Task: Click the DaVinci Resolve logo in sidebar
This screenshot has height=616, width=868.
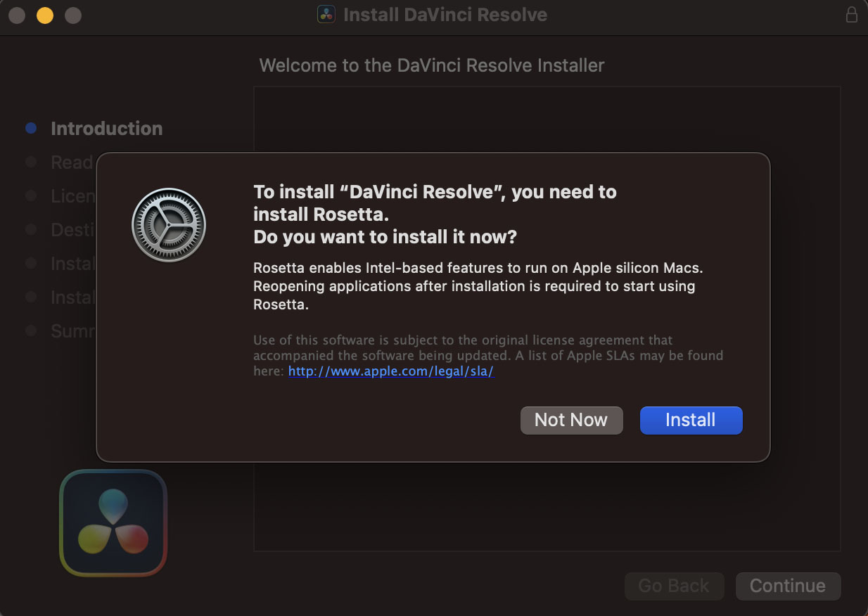Action: [x=113, y=522]
